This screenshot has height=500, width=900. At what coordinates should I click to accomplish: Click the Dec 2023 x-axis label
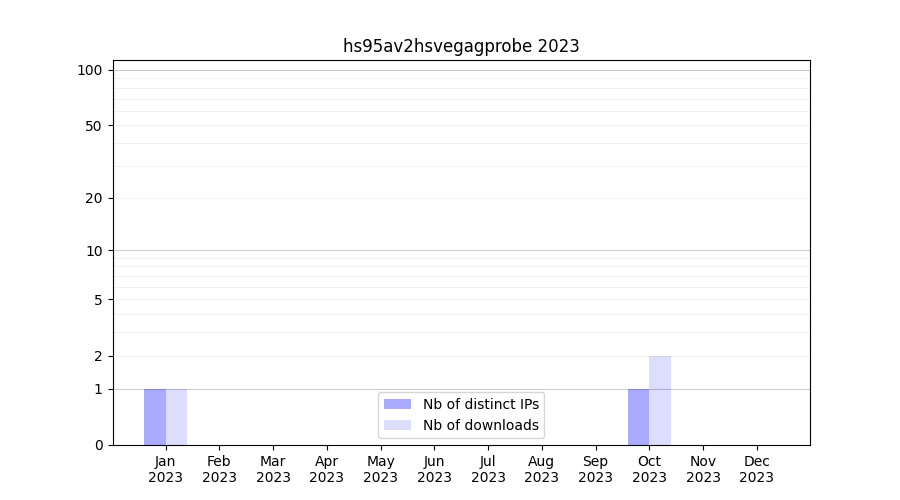tap(757, 469)
